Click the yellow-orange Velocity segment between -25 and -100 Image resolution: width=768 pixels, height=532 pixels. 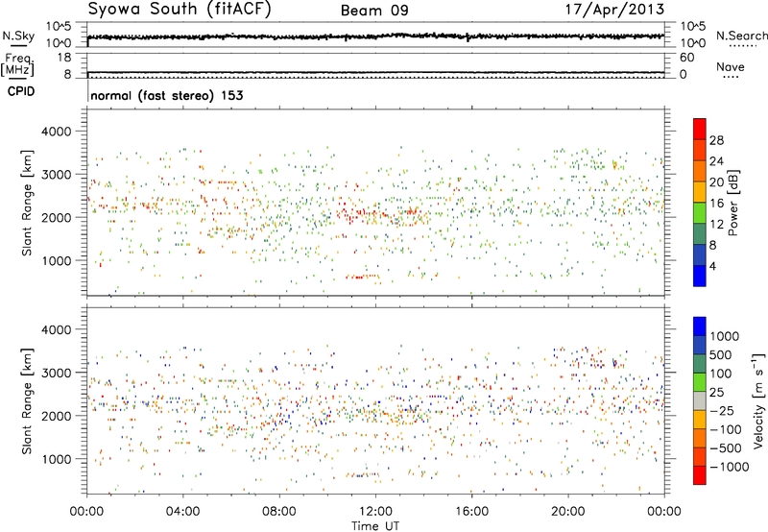click(x=700, y=420)
